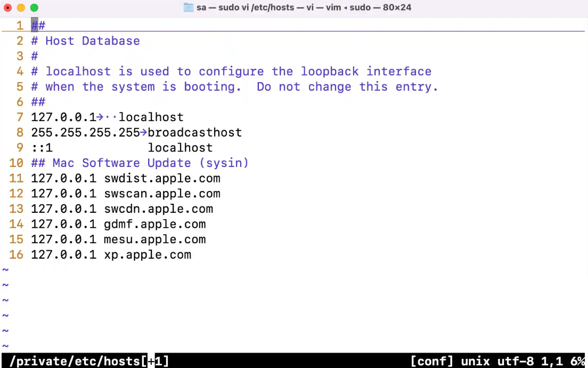Place cursor on swscan.apple.com entry
This screenshot has width=588, height=368.
coord(162,194)
